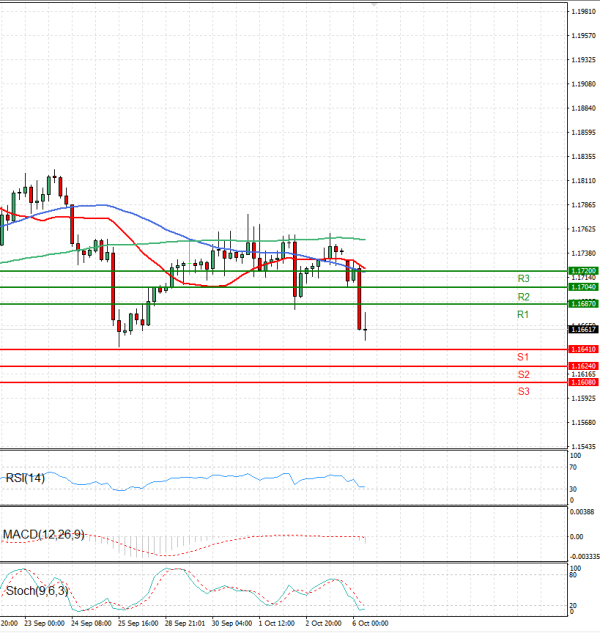Select the 1.16870 green price tag
Viewport: 600px width, 633px height.
(583, 304)
